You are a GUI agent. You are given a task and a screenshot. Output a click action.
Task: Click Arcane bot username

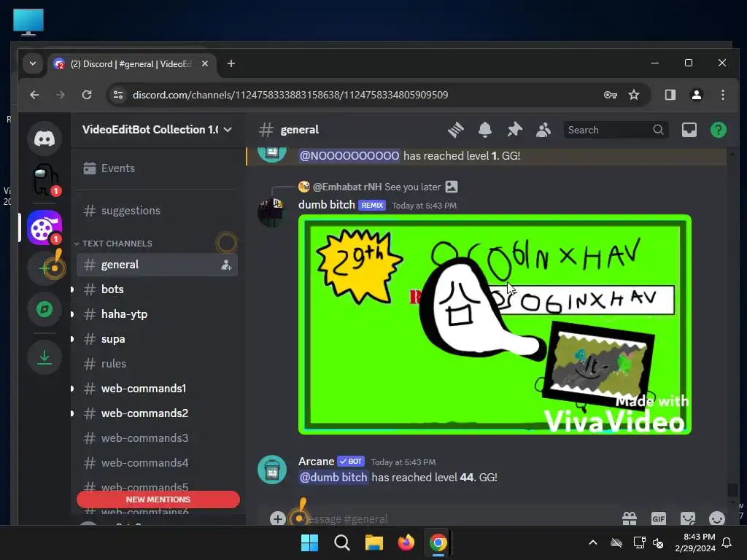pos(316,462)
